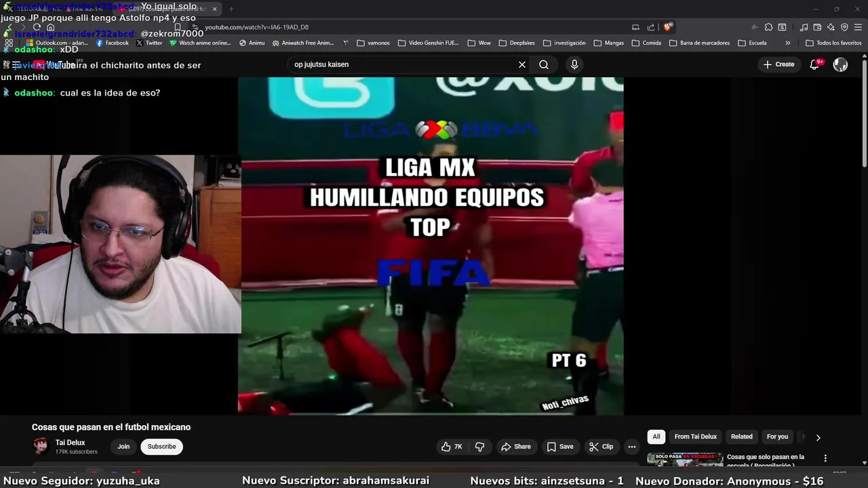Click the share page icon in address bar
868x488 pixels.
(x=651, y=27)
